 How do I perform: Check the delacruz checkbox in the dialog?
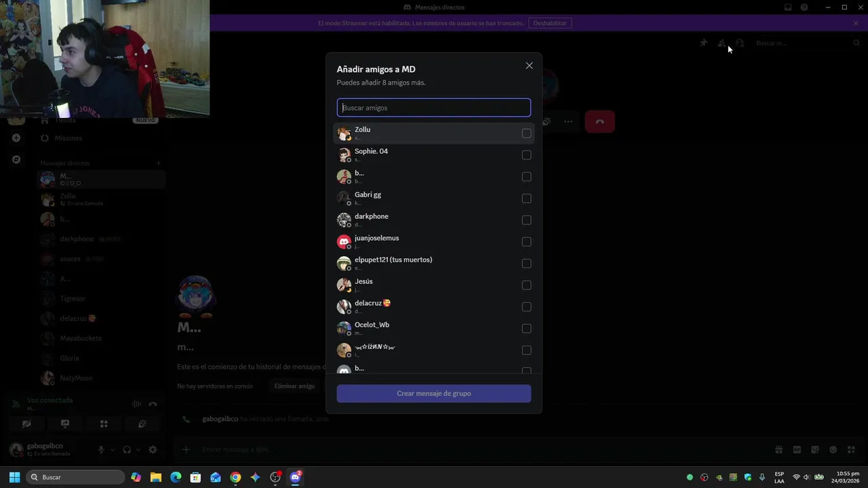[x=526, y=307]
